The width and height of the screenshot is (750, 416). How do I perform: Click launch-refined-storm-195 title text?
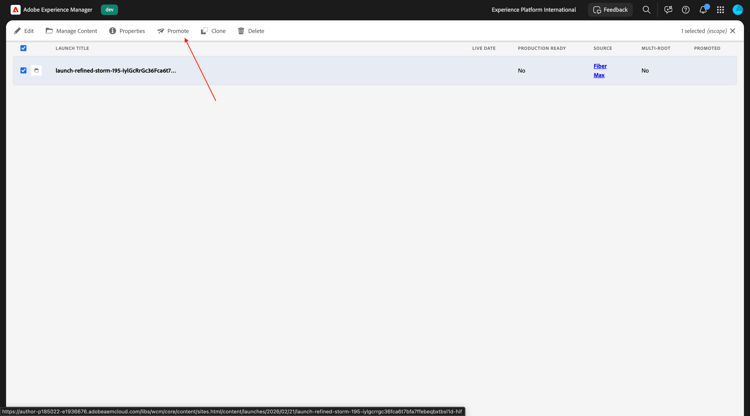pyautogui.click(x=116, y=70)
